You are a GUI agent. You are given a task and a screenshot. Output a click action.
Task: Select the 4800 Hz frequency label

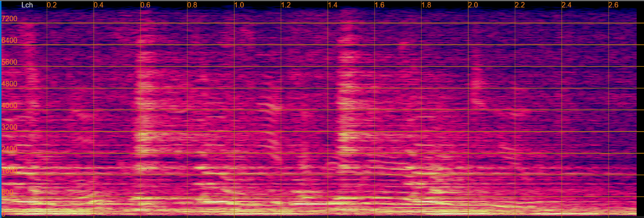click(10, 83)
